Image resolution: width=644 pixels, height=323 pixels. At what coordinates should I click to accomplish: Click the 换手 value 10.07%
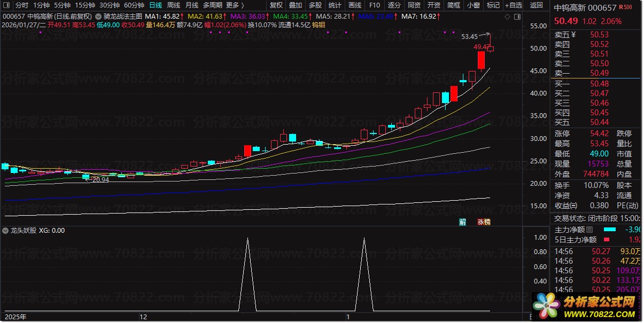(x=596, y=185)
